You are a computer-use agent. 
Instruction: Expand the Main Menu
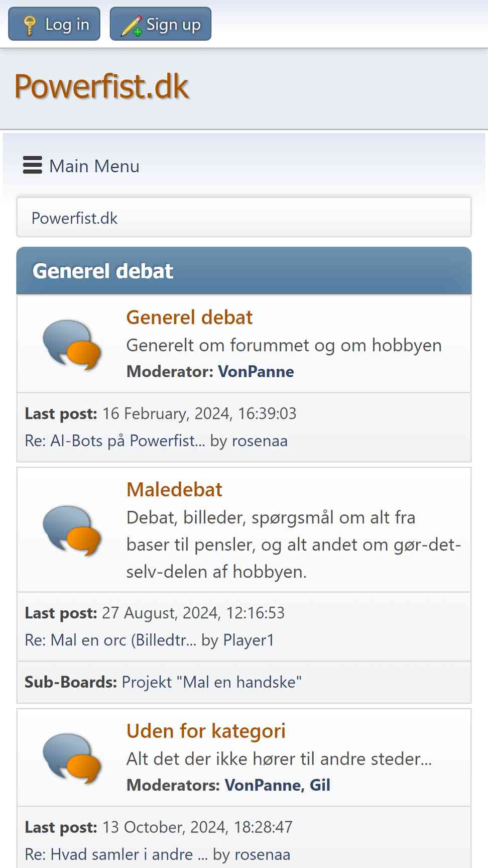(81, 166)
